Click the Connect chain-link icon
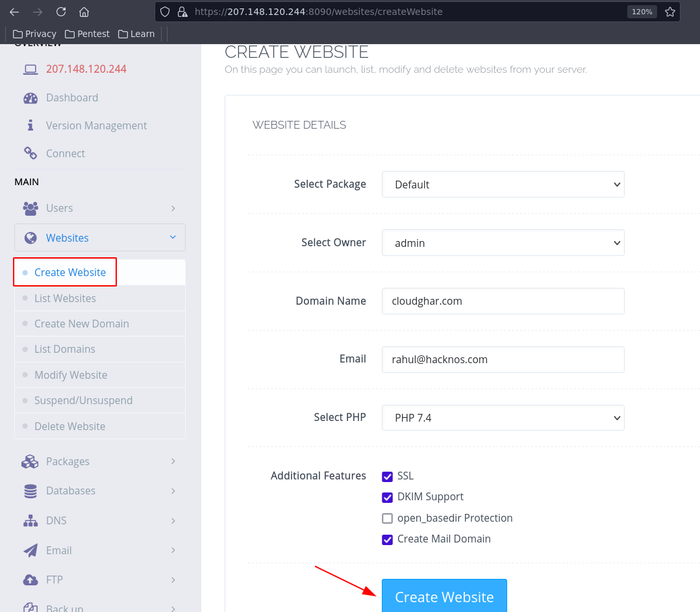Viewport: 700px width, 612px height. pyautogui.click(x=31, y=153)
